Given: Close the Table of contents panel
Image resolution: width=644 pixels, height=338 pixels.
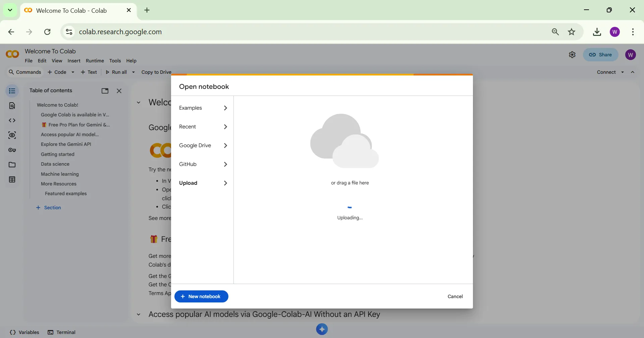Looking at the screenshot, I should 119,91.
